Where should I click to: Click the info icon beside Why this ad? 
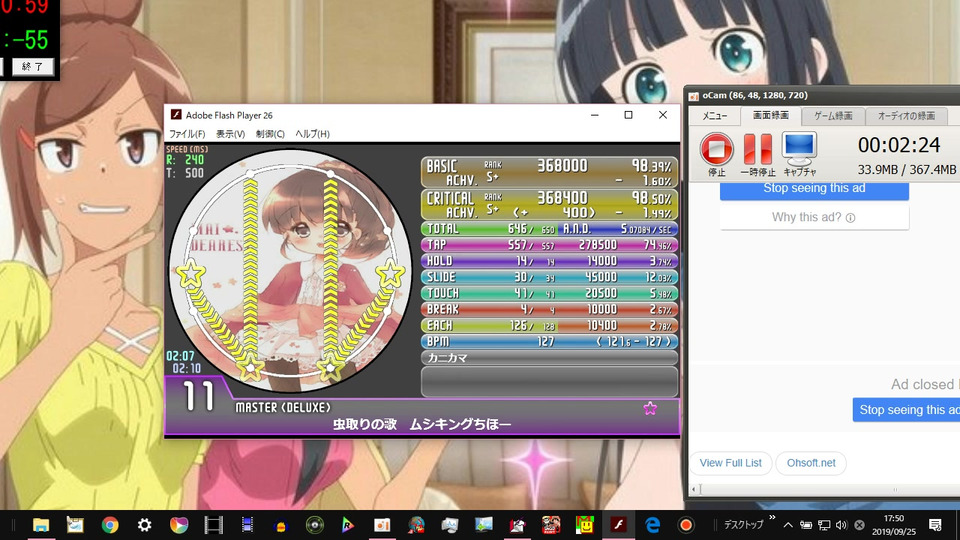point(850,217)
